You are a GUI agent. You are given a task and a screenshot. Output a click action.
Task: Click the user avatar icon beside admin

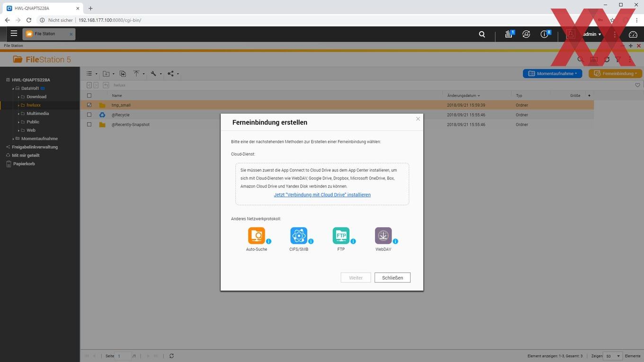(x=571, y=34)
